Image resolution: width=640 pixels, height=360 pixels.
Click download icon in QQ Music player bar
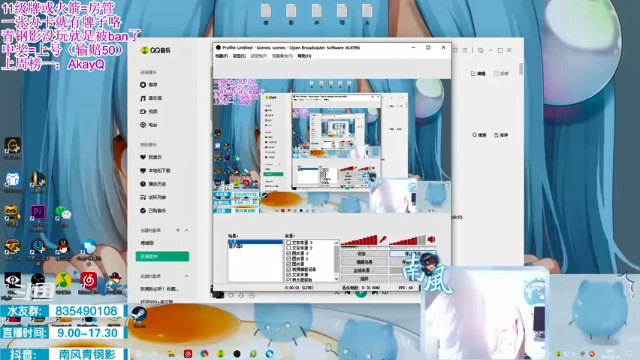tap(241, 295)
